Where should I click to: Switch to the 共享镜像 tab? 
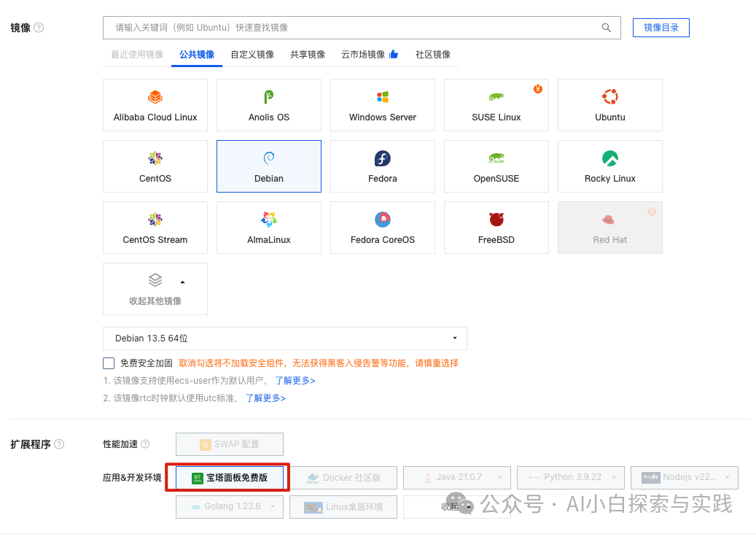coord(308,55)
